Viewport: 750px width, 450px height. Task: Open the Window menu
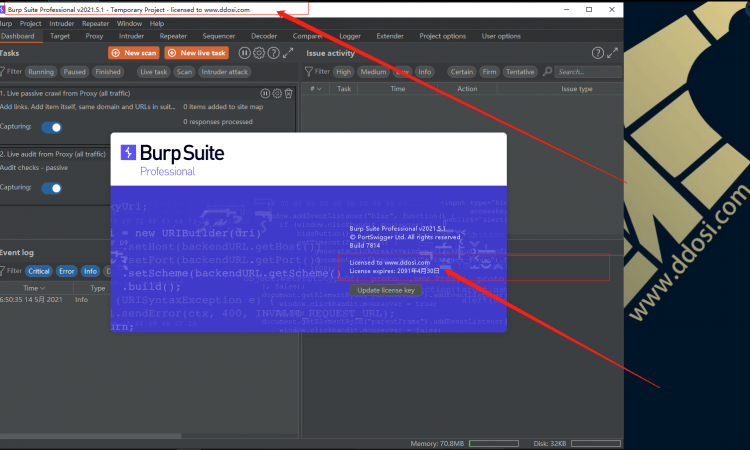(x=130, y=23)
